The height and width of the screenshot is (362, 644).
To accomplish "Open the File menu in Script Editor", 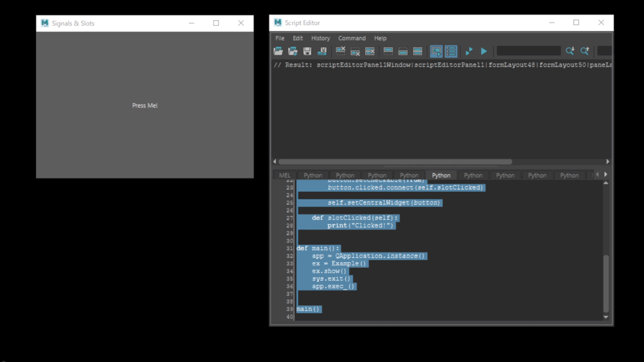I will tap(280, 38).
